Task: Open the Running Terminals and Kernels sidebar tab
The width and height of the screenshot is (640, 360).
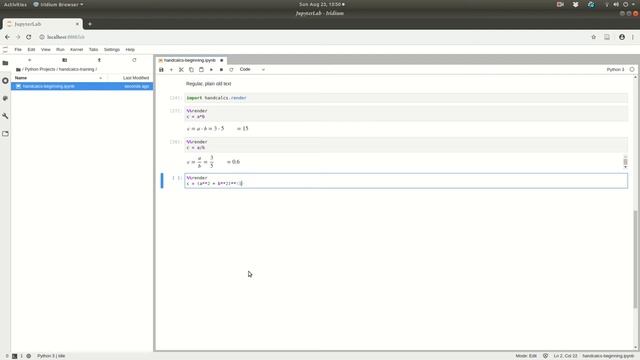Action: tap(5, 81)
